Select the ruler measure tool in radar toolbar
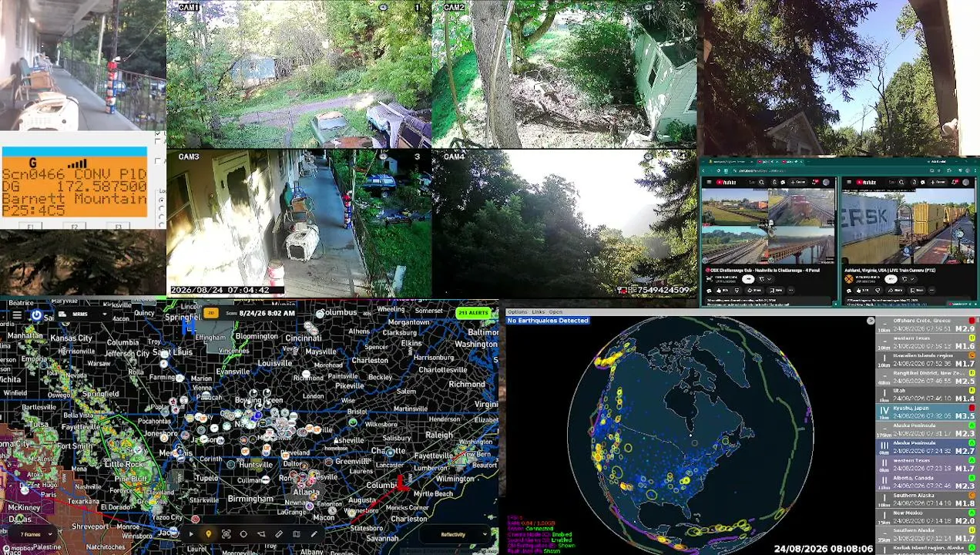980x555 pixels. pos(279,534)
